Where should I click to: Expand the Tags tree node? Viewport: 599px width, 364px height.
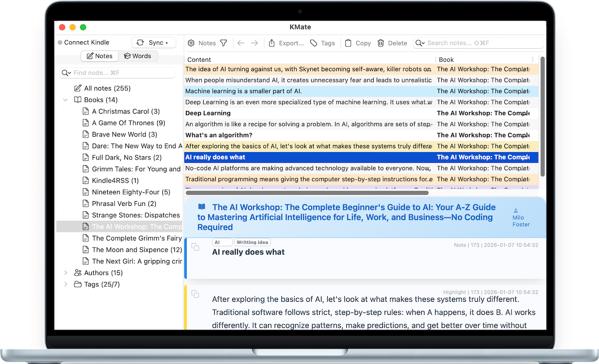[66, 284]
